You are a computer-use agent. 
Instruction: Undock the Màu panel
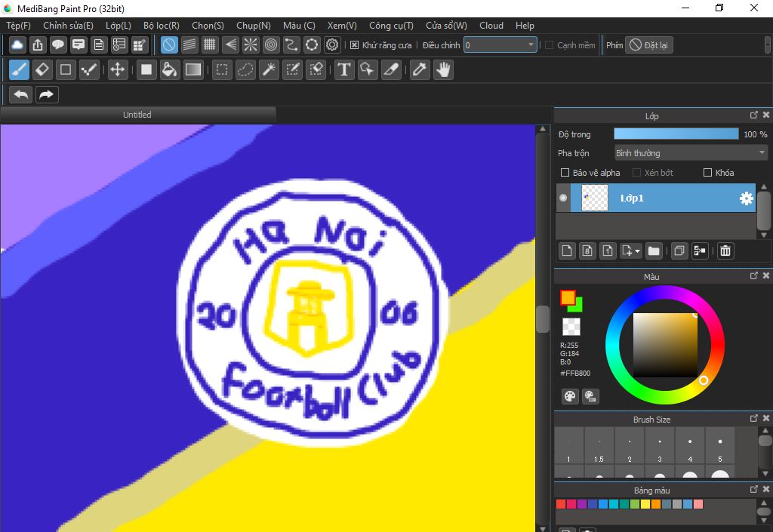pos(754,276)
